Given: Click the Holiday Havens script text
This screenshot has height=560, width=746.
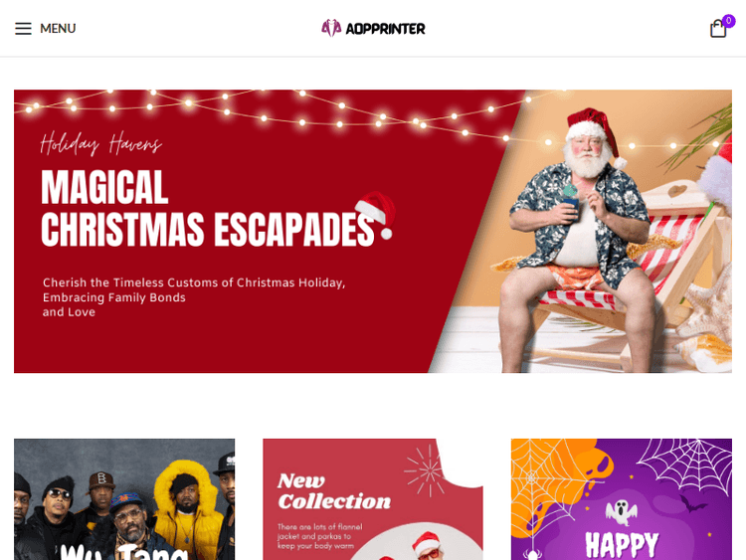Looking at the screenshot, I should (100, 143).
